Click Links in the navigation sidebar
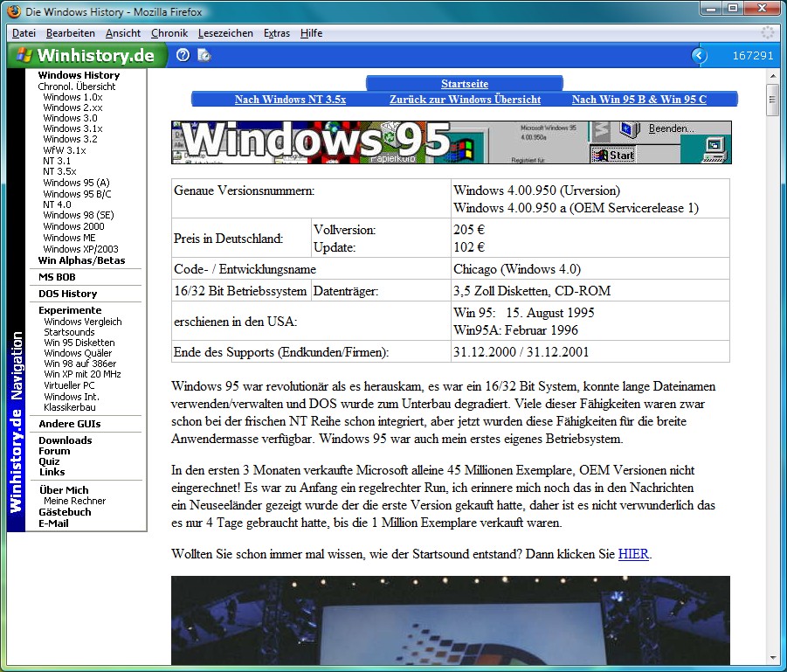This screenshot has width=787, height=672. [x=52, y=472]
